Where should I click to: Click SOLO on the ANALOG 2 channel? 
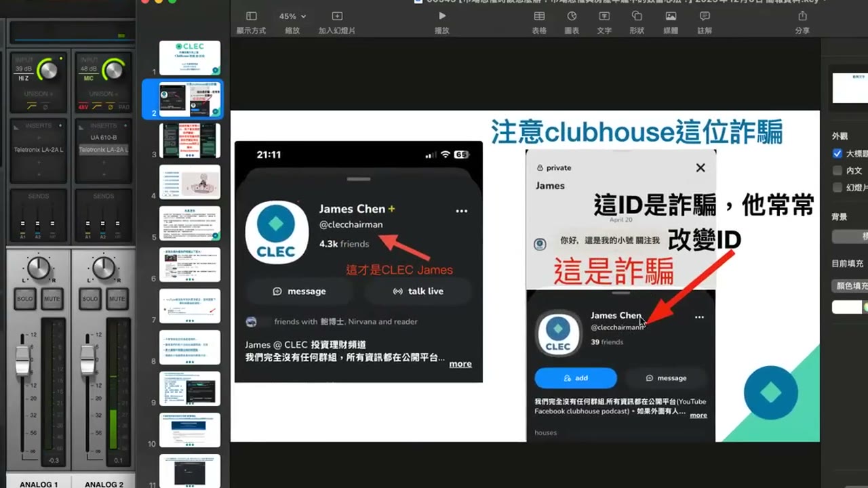[x=90, y=299]
